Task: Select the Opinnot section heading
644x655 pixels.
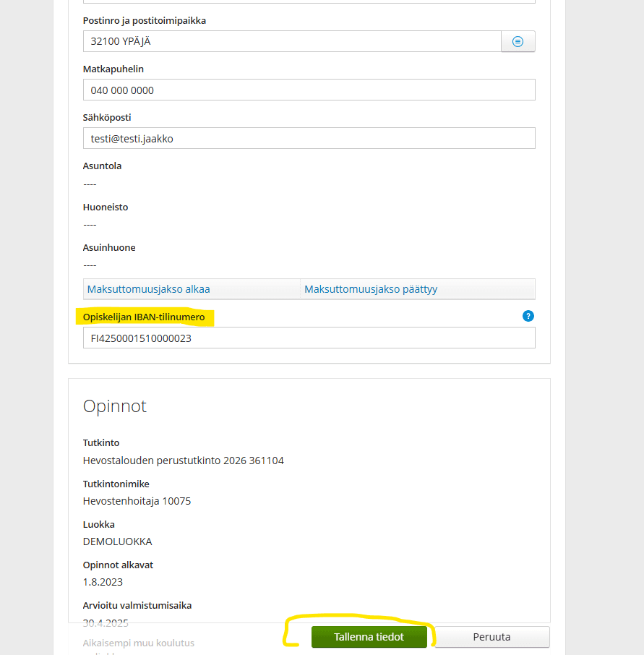Action: (115, 406)
